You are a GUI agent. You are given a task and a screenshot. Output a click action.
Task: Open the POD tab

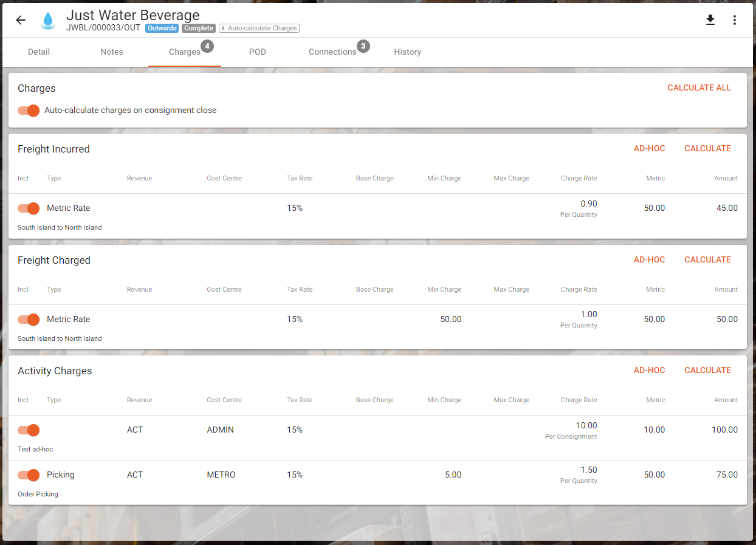coord(258,52)
